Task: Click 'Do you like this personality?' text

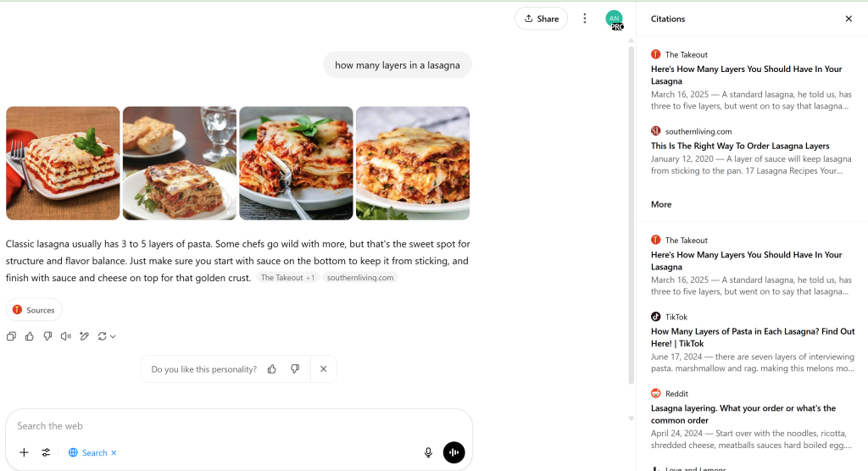Action: tap(203, 369)
